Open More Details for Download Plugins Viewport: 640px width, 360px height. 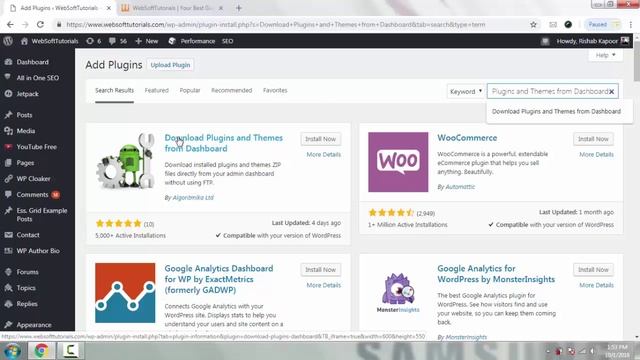(324, 154)
